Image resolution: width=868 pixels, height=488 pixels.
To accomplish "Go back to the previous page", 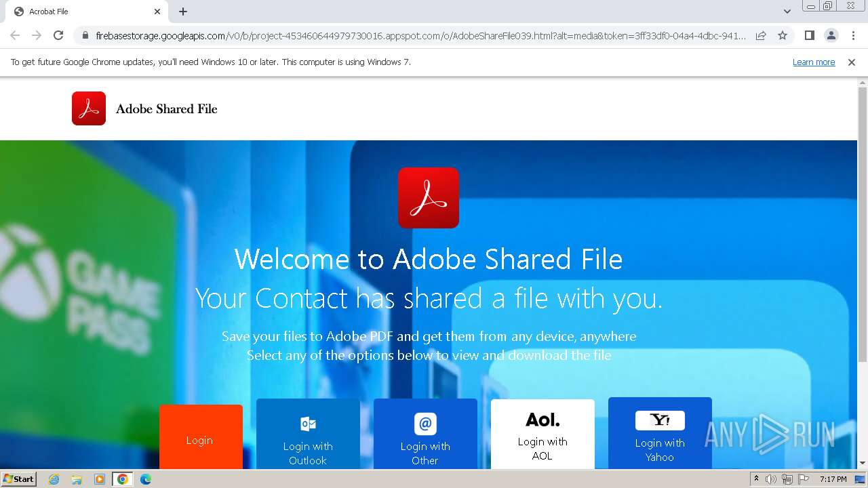I will click(x=15, y=35).
